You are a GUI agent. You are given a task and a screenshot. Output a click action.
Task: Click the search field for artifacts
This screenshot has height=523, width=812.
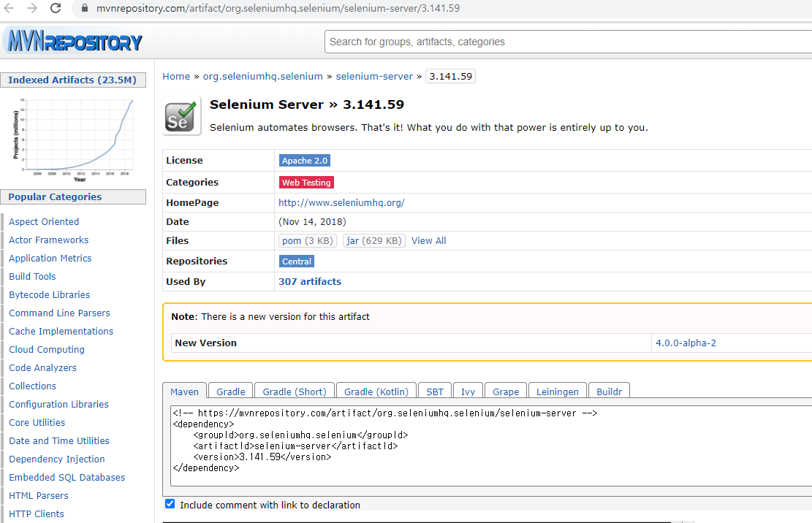point(568,42)
